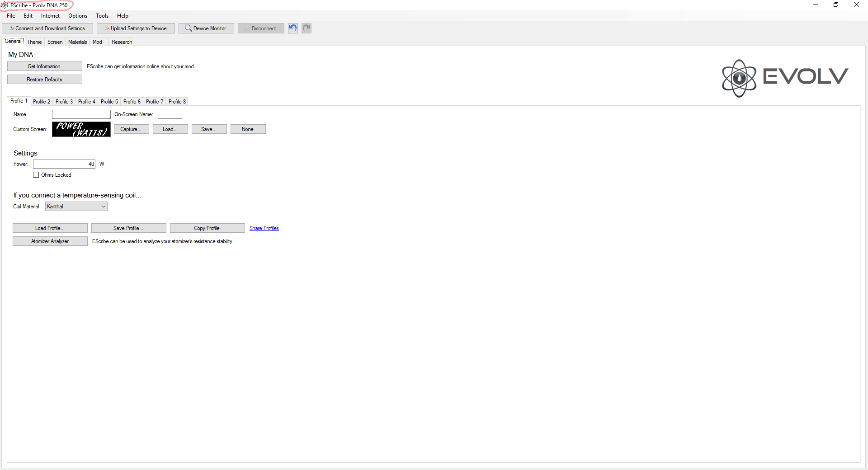
Task: Enable the Ohms Locked checkbox
Action: click(x=36, y=175)
